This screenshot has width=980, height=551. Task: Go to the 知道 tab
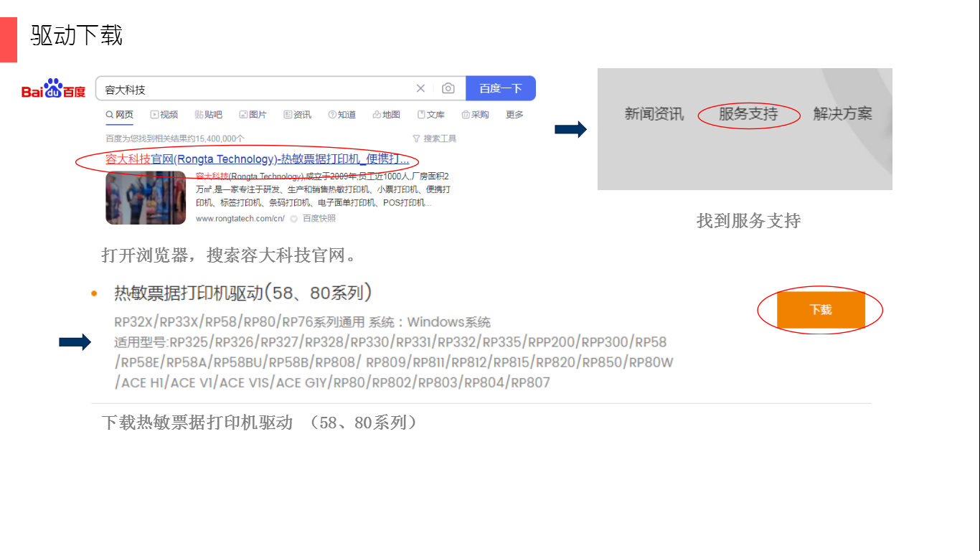click(342, 115)
